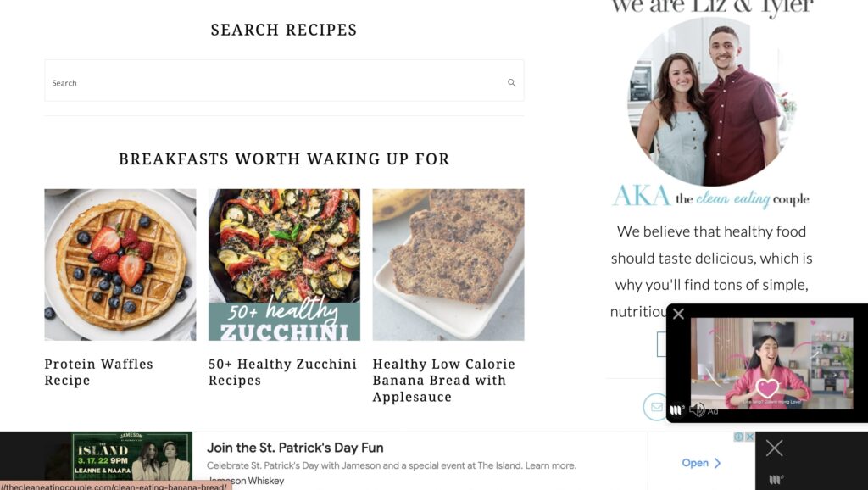Viewport: 868px width, 490px height.
Task: Mute the video ad speaker icon
Action: pos(697,409)
